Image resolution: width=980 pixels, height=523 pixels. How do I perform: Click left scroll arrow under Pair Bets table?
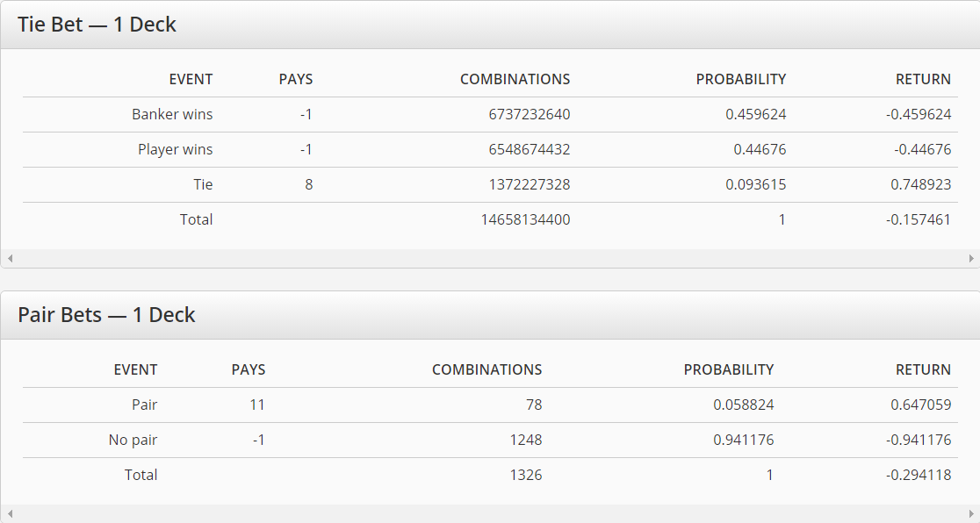tap(10, 513)
